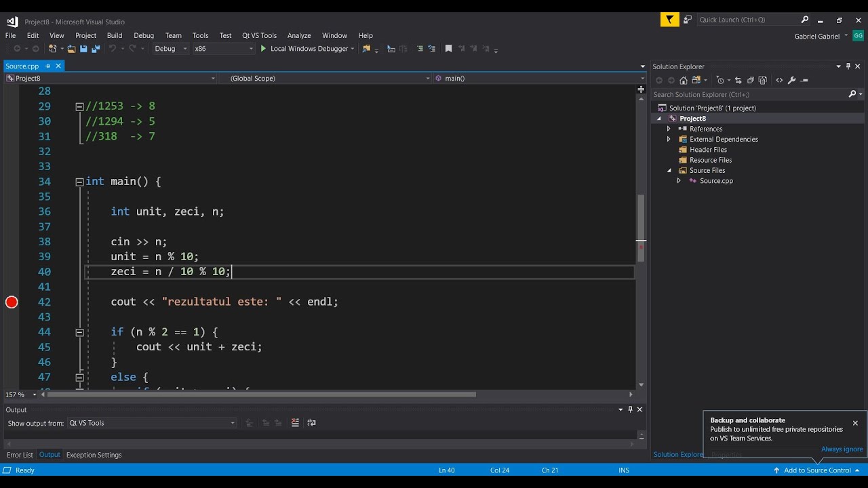Screen dimensions: 868x488
Task: Open the Debug configuration dropdown
Action: tap(171, 49)
